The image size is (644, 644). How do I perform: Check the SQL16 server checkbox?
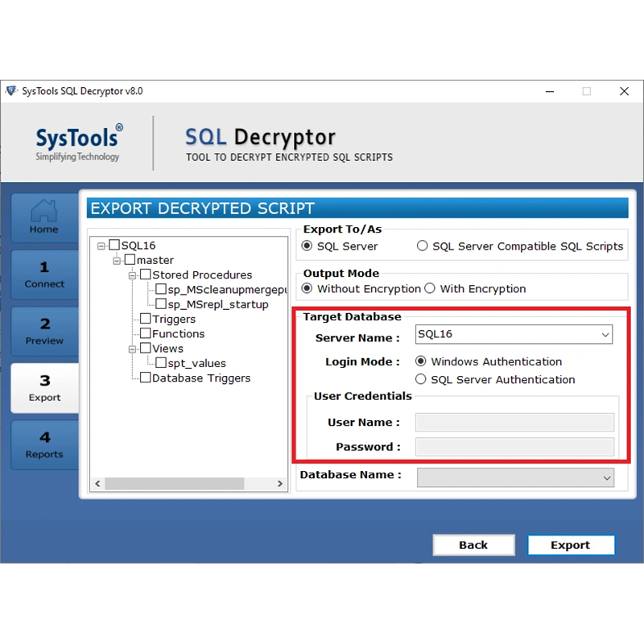coord(114,246)
